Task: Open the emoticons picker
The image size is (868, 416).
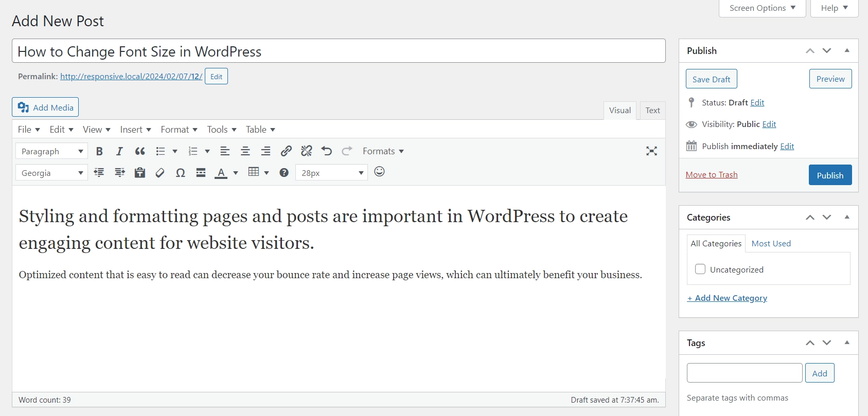Action: point(380,172)
